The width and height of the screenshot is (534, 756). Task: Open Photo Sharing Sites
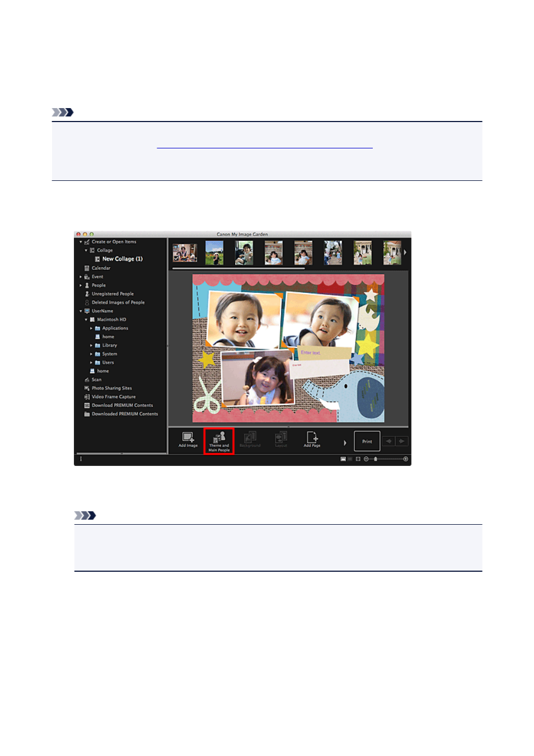click(111, 388)
